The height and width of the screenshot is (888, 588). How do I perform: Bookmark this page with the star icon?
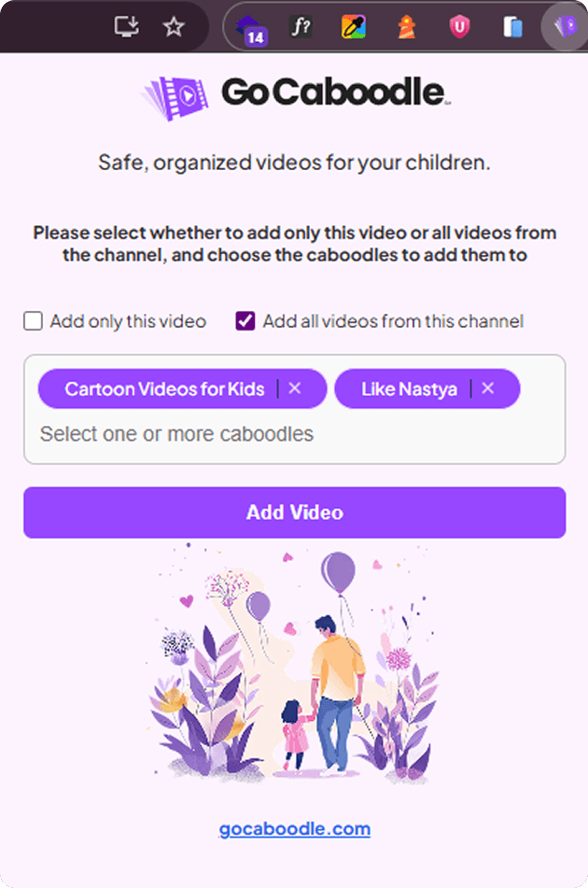[x=174, y=26]
